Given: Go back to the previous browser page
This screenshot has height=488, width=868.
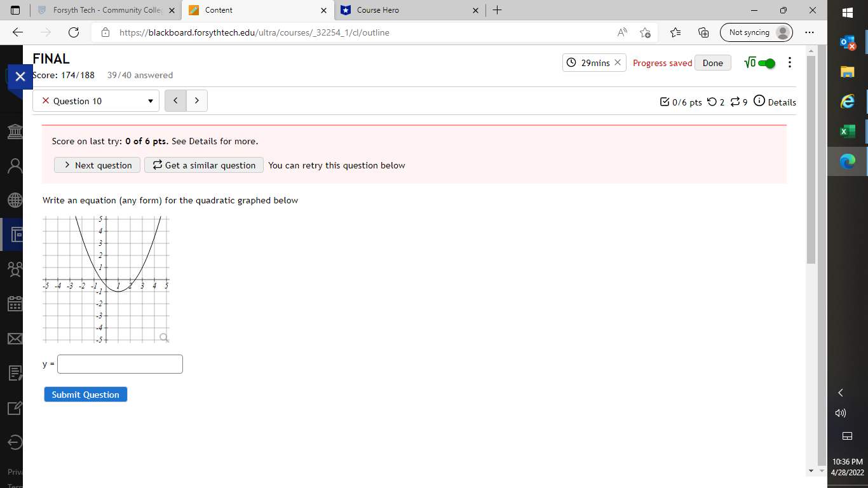Looking at the screenshot, I should (x=18, y=32).
